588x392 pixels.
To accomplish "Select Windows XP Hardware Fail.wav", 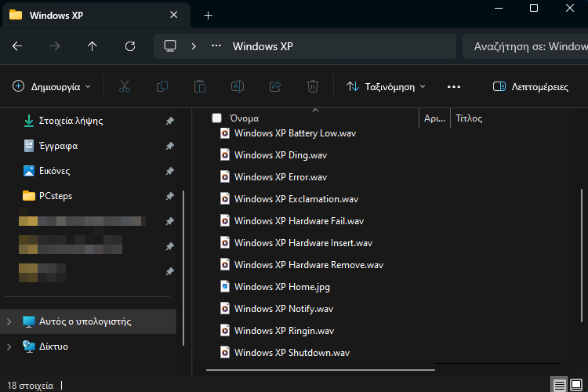I will coord(299,221).
